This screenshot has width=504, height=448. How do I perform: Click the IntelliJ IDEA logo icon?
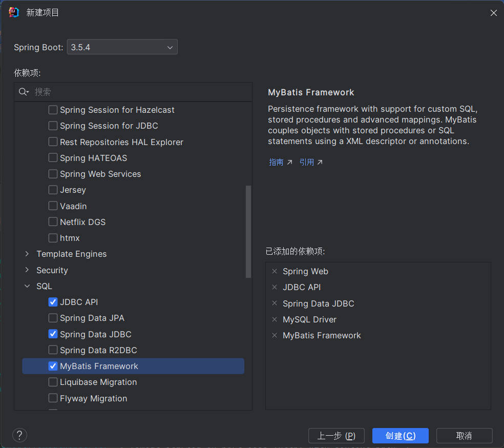pyautogui.click(x=14, y=12)
